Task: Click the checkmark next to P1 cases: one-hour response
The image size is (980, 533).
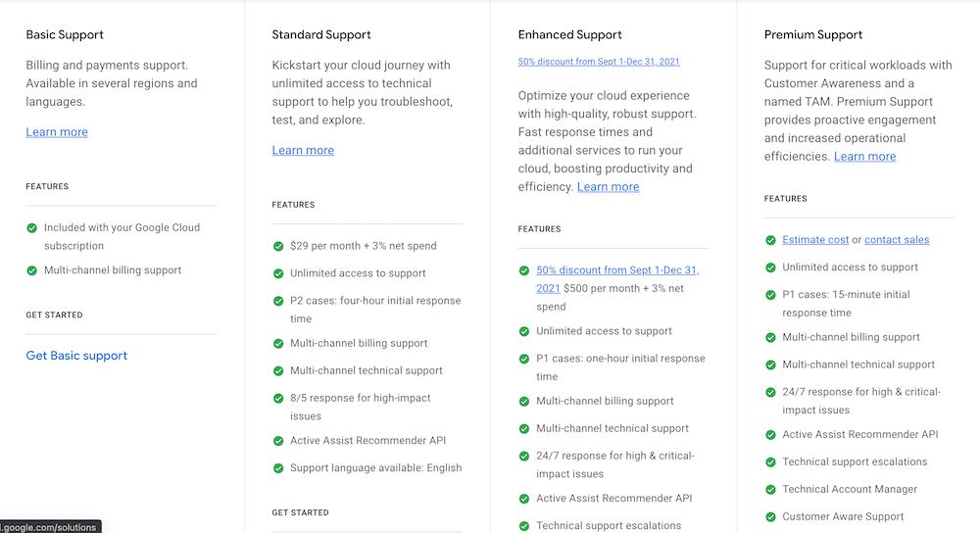Action: [524, 359]
